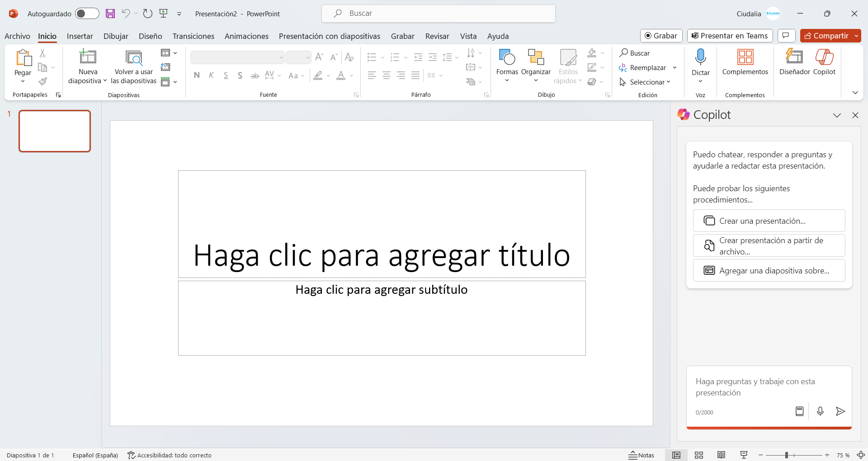Click the Presentar en Teams button
Viewport: 868px width, 461px height.
(x=729, y=36)
